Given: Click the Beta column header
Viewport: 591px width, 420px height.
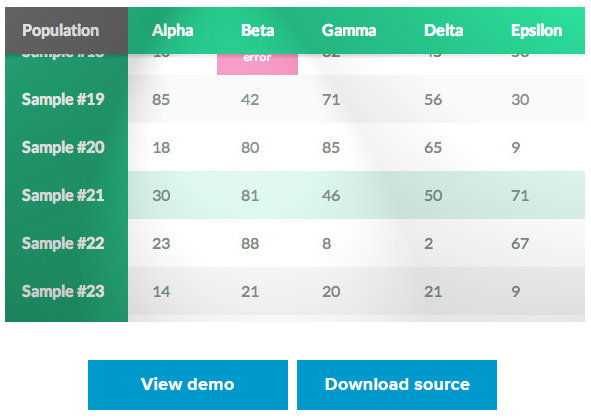Looking at the screenshot, I should 257,31.
